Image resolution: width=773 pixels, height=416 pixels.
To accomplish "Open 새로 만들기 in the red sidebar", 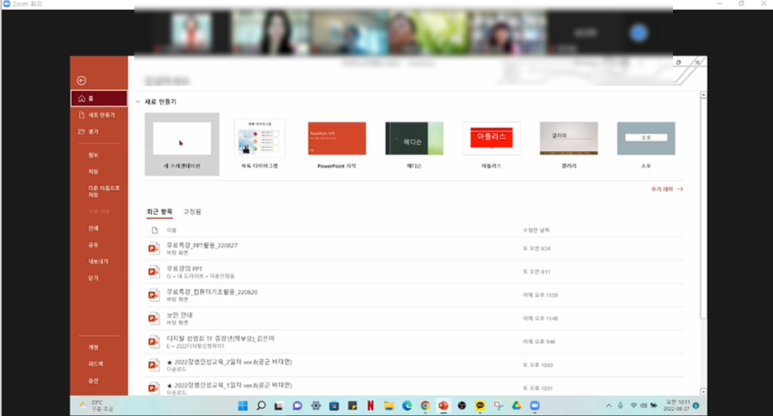I will 97,115.
